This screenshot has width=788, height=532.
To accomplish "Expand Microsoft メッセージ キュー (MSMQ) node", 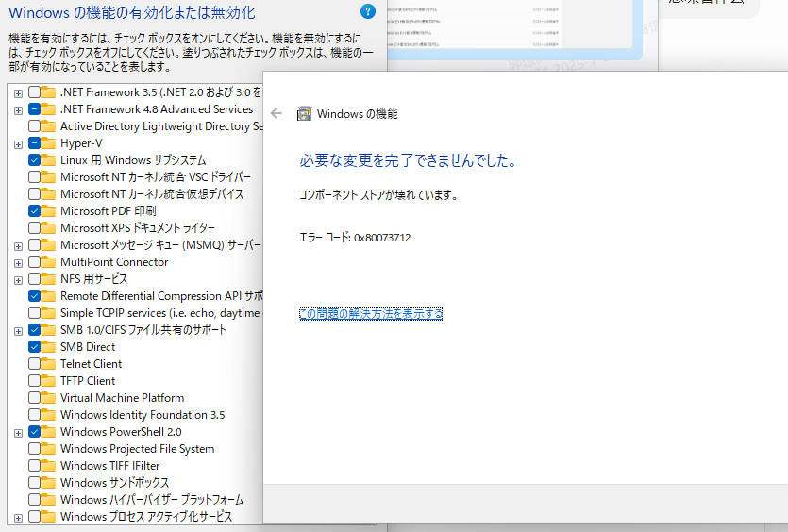I will tap(18, 246).
